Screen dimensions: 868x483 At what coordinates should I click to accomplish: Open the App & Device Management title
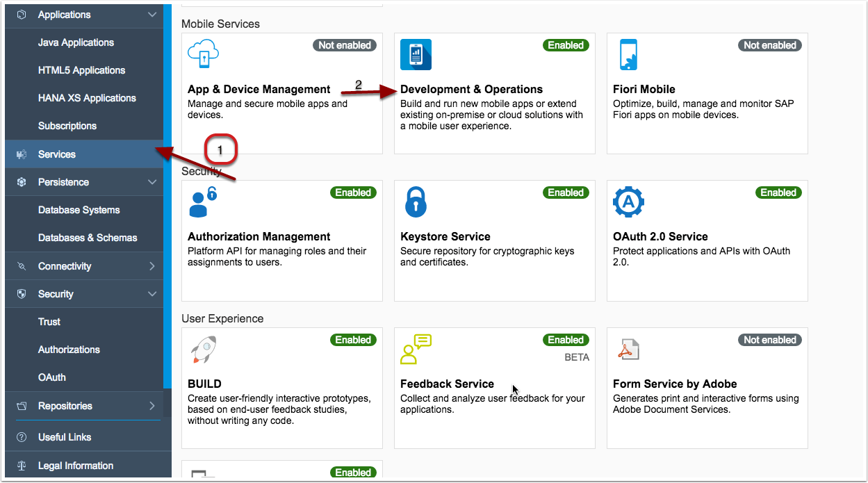pyautogui.click(x=259, y=89)
